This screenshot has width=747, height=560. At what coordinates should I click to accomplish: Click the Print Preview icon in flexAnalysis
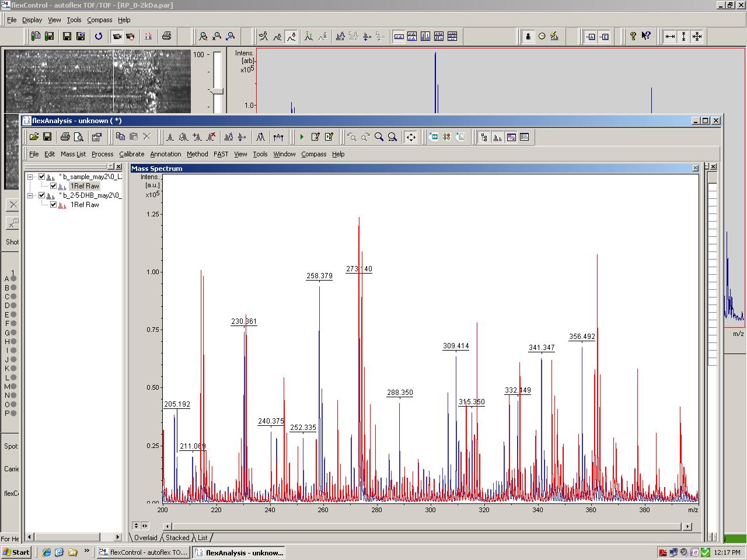[x=79, y=137]
